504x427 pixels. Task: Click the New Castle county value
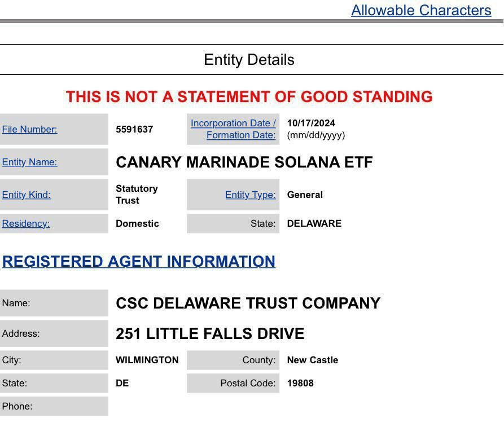click(312, 360)
